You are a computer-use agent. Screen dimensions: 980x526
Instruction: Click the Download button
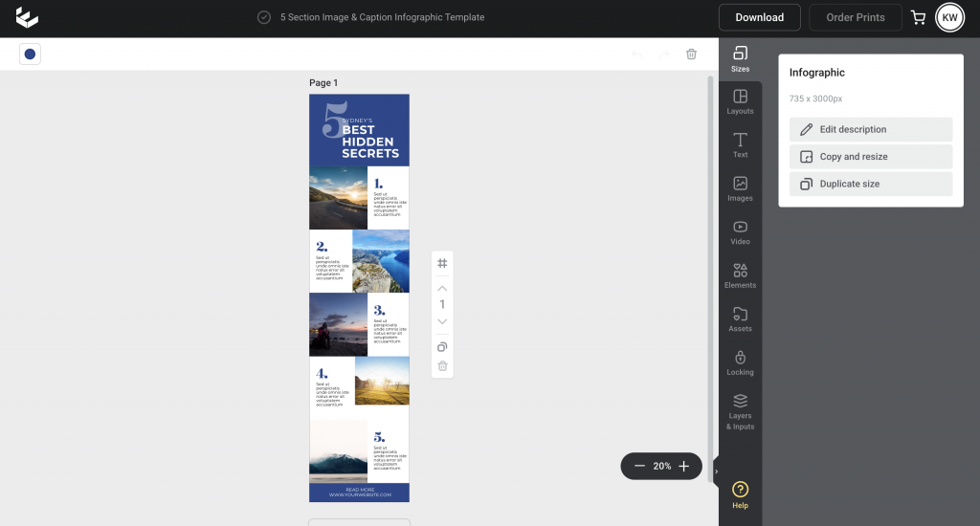760,17
